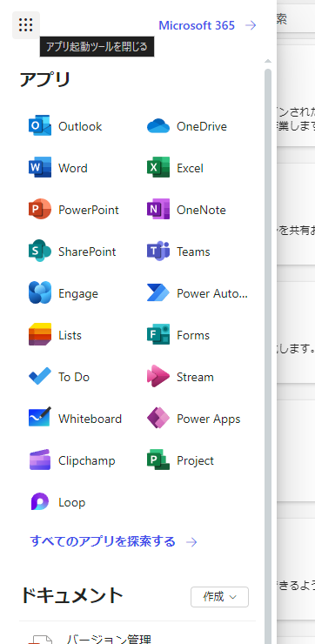Open the SharePoint app icon
The image size is (315, 644).
click(40, 251)
